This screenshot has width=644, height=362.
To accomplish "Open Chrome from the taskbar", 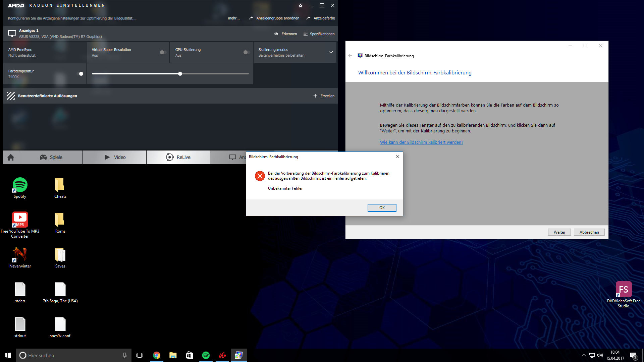I will pos(157,355).
